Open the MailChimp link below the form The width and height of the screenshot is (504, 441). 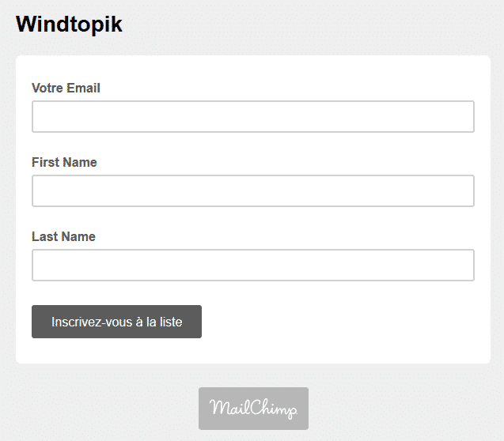click(x=253, y=409)
